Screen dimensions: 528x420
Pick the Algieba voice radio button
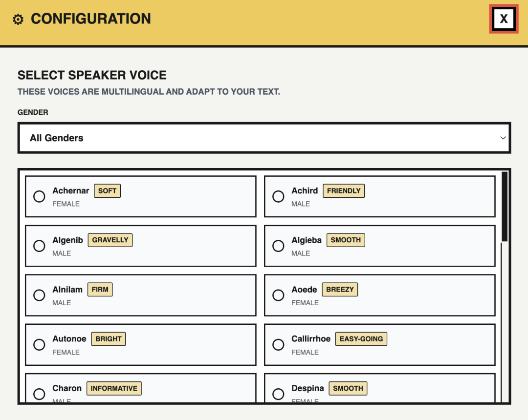[x=278, y=246]
